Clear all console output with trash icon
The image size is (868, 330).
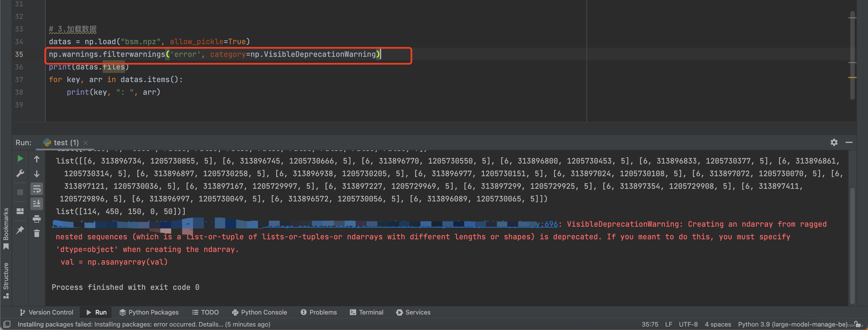(37, 233)
